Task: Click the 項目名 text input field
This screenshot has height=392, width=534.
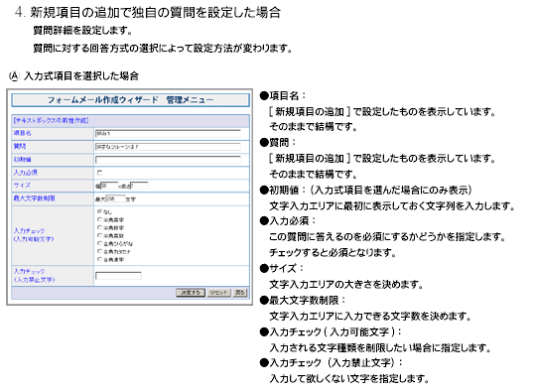Action: pyautogui.click(x=168, y=133)
